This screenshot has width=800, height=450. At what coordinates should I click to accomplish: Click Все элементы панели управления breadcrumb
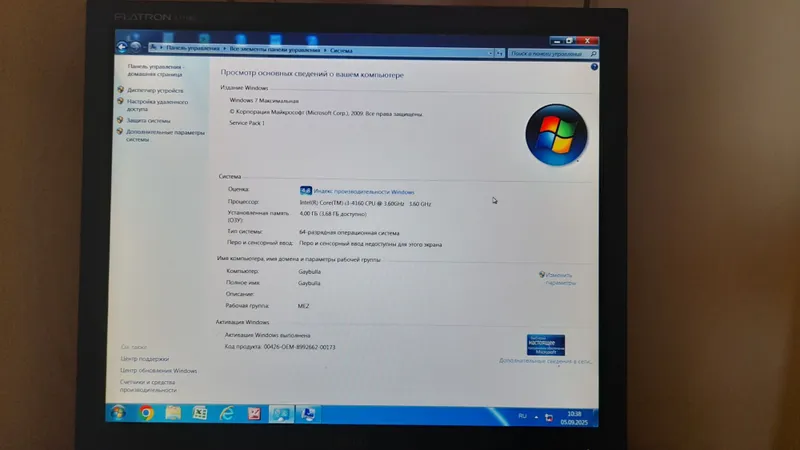point(274,49)
